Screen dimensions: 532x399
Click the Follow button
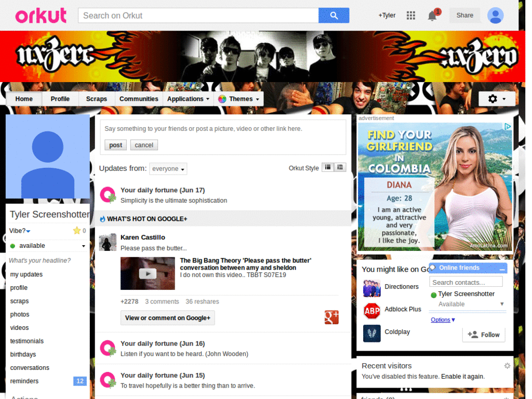click(x=484, y=335)
